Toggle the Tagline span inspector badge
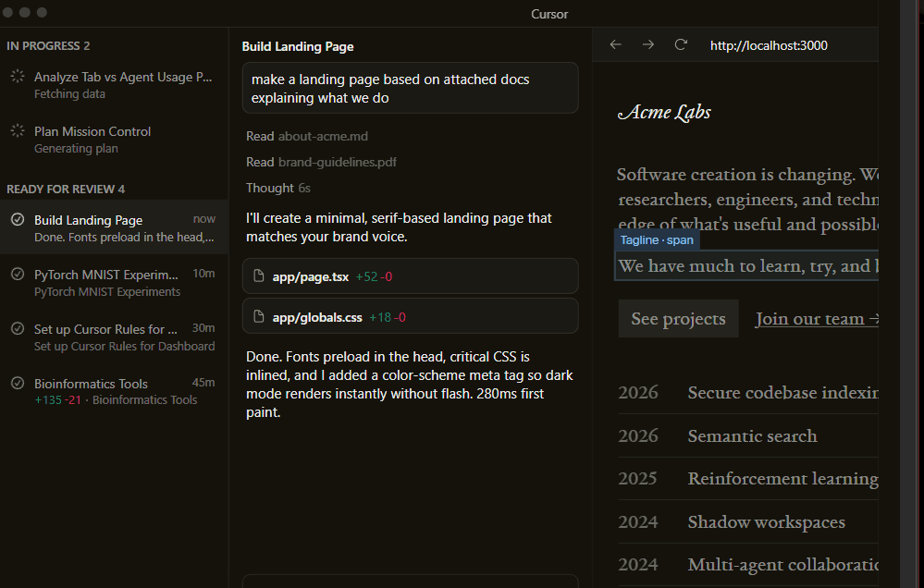924x588 pixels. point(657,239)
